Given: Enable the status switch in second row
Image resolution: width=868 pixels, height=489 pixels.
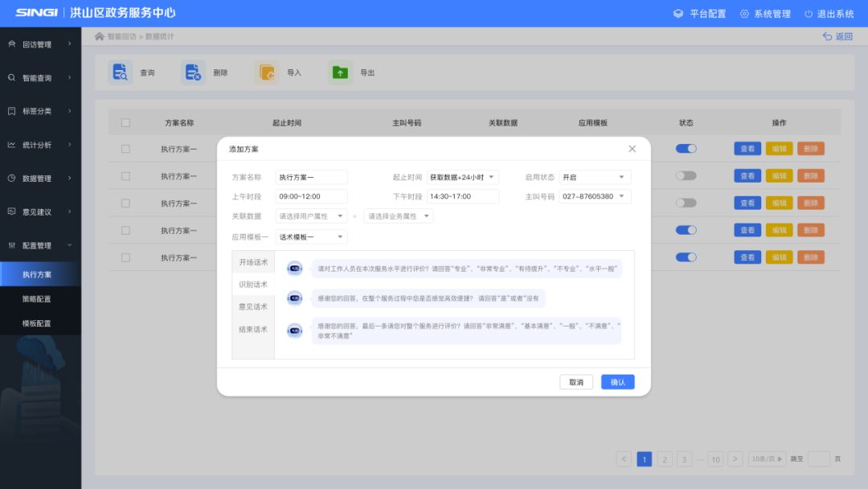Looking at the screenshot, I should (x=686, y=176).
